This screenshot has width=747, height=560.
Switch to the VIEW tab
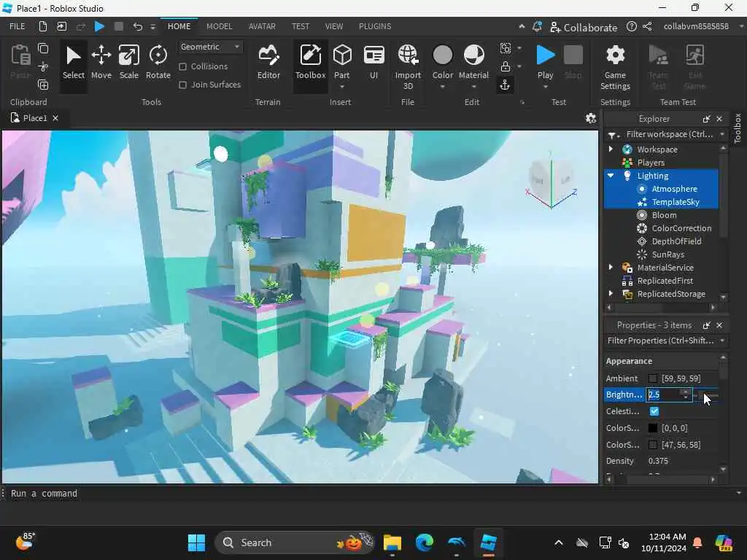333,26
